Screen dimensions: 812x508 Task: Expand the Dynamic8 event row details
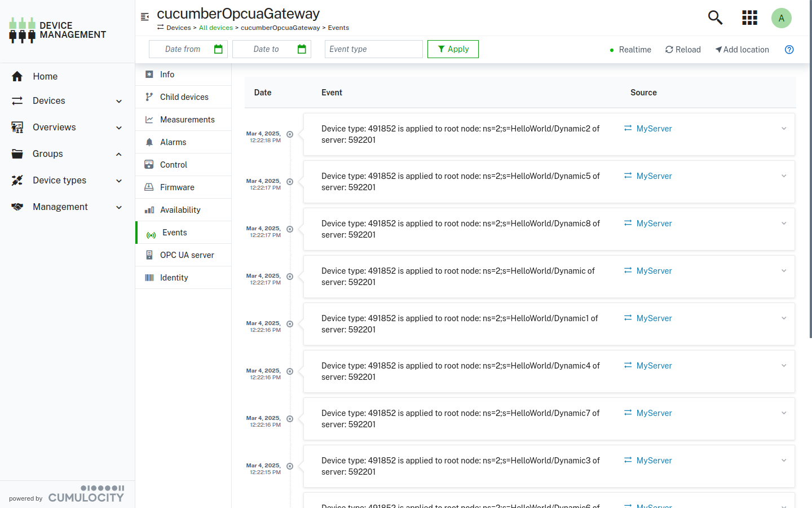[x=783, y=224]
